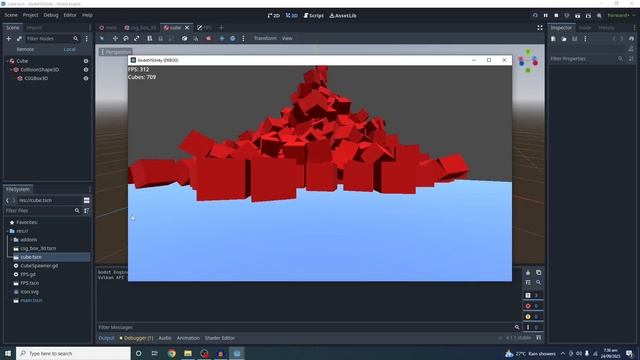
Task: Open sun and environment settings menu
Action: [x=243, y=38]
